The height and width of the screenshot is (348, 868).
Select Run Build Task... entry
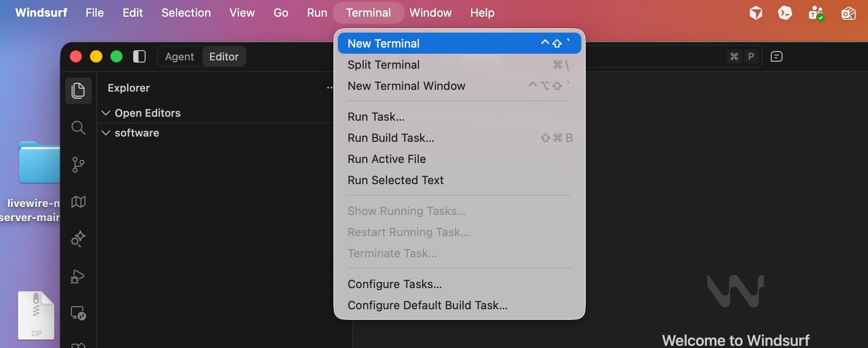459,138
